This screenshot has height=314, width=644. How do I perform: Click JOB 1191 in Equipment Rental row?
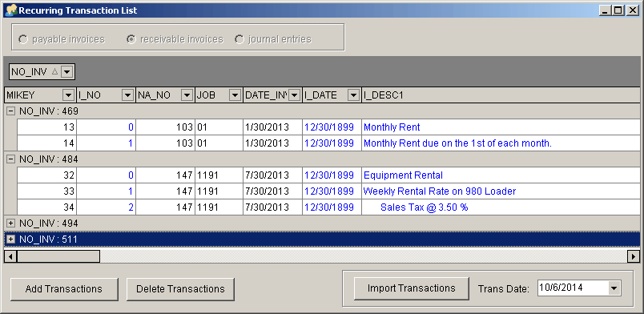[x=219, y=175]
